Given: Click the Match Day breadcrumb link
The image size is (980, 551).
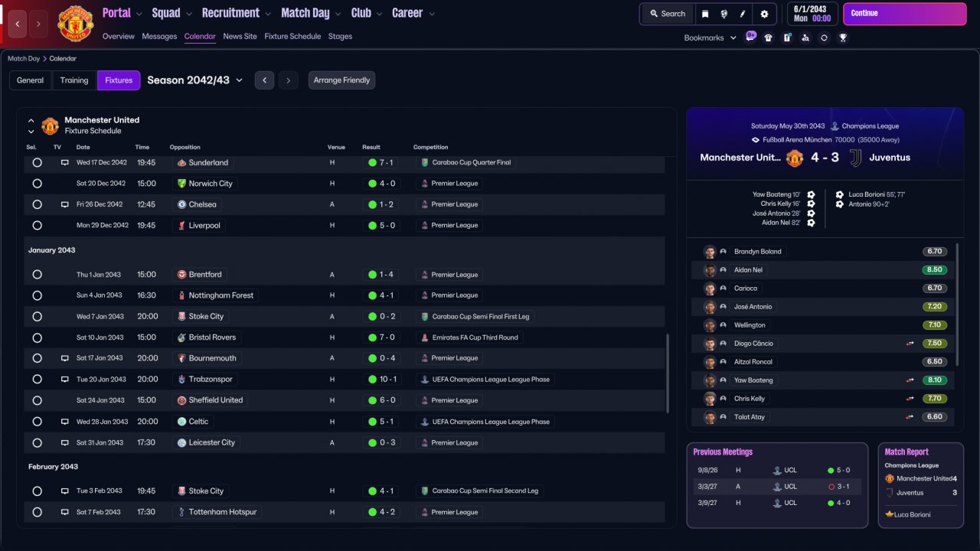Looking at the screenshot, I should (x=24, y=58).
